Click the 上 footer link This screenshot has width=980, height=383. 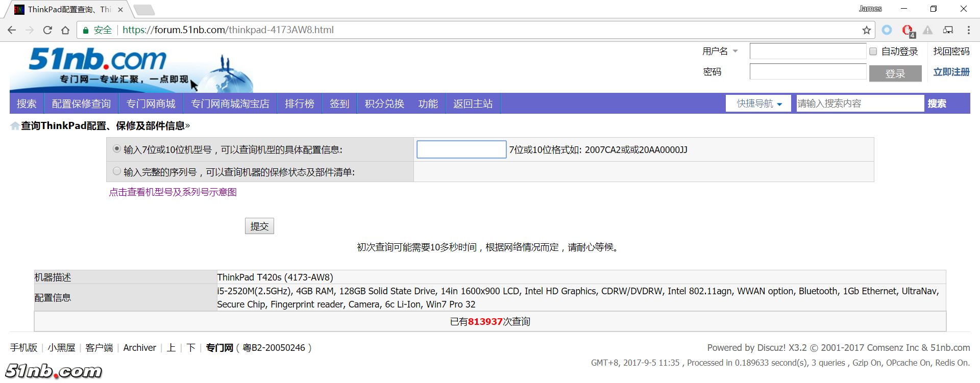click(171, 348)
